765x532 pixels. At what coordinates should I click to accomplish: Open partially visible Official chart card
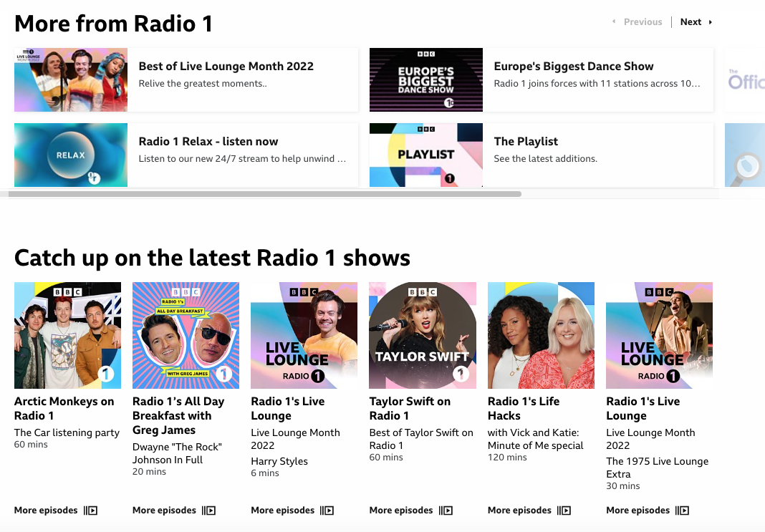click(x=745, y=80)
